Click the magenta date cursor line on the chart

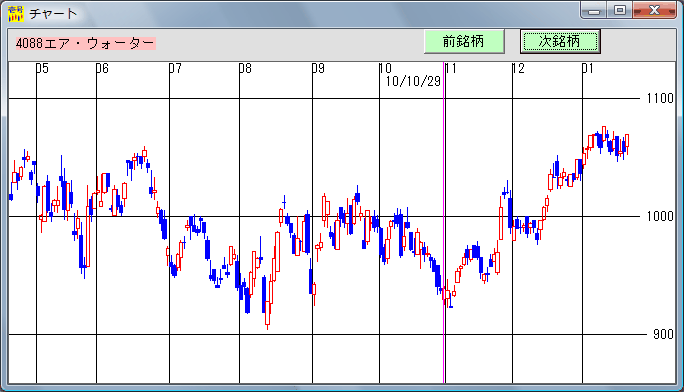pyautogui.click(x=444, y=222)
